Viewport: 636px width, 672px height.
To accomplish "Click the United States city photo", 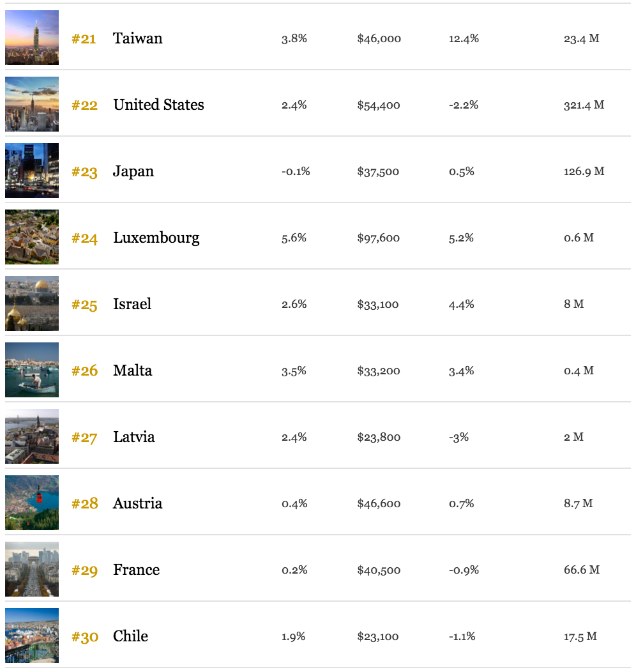I will tap(32, 104).
